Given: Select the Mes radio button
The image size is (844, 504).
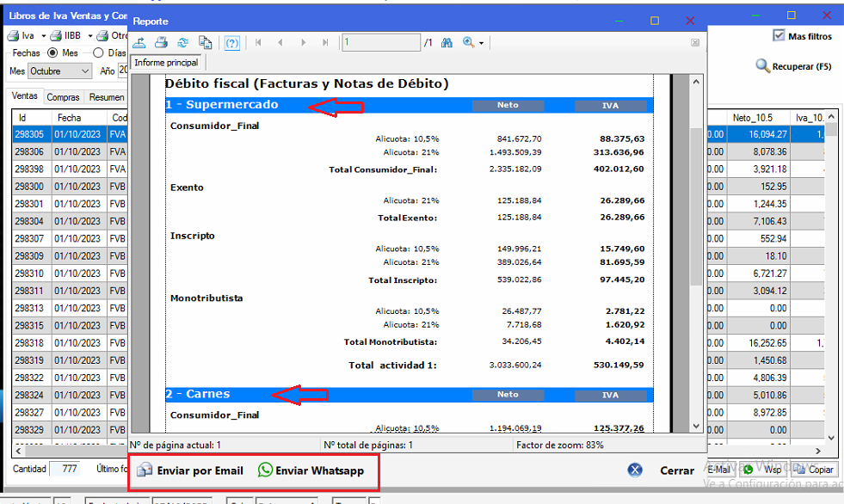Looking at the screenshot, I should 52,53.
